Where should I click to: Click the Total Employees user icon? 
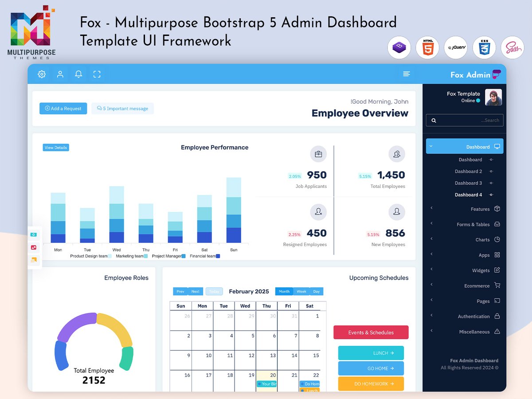(397, 154)
